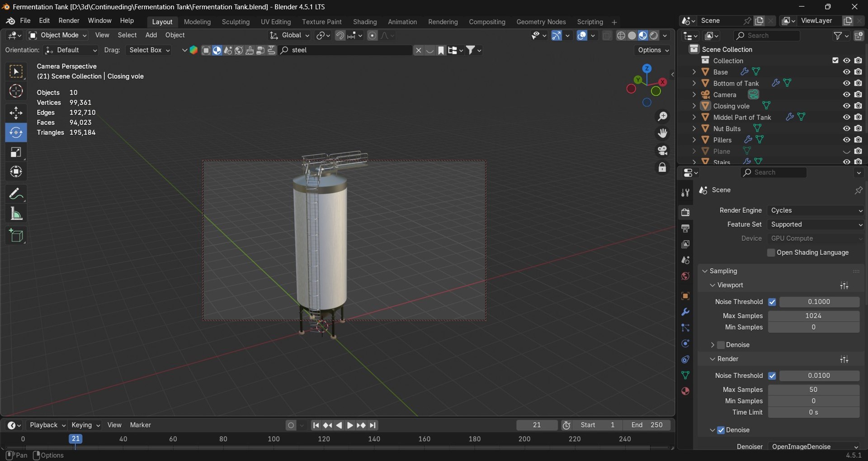Play the animation forward

pos(350,426)
